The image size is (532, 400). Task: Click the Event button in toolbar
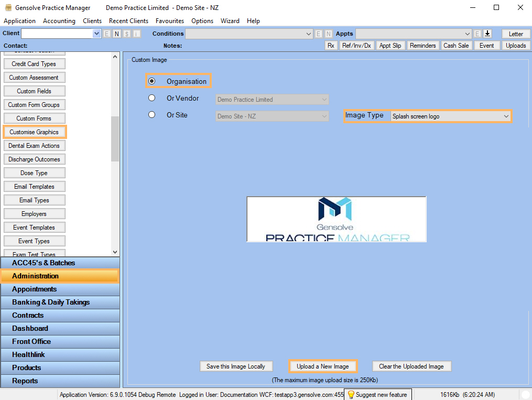tap(486, 46)
